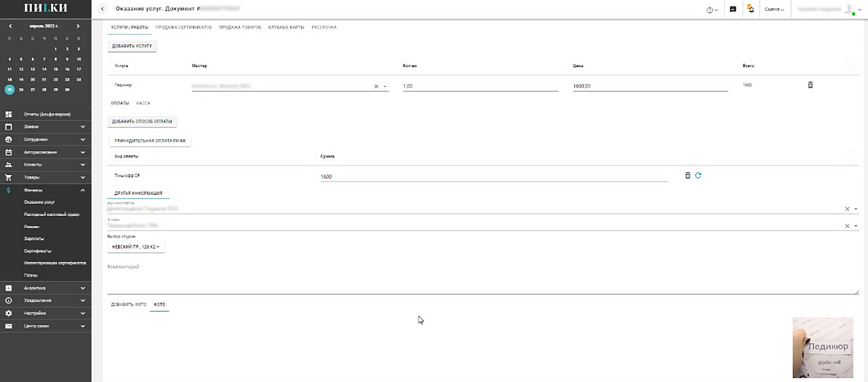Open Планы submenu item
Image resolution: width=868 pixels, height=382 pixels.
click(x=31, y=275)
